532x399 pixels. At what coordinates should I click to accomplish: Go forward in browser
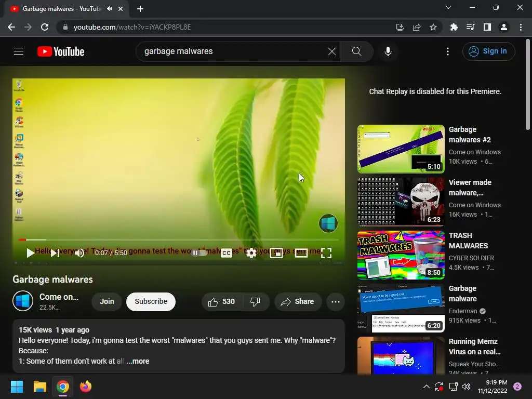point(28,27)
